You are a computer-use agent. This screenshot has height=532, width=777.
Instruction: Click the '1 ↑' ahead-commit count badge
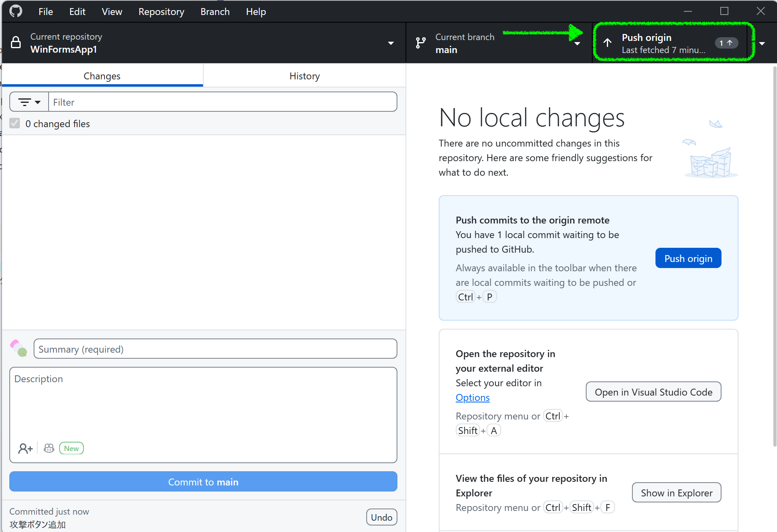coord(726,43)
